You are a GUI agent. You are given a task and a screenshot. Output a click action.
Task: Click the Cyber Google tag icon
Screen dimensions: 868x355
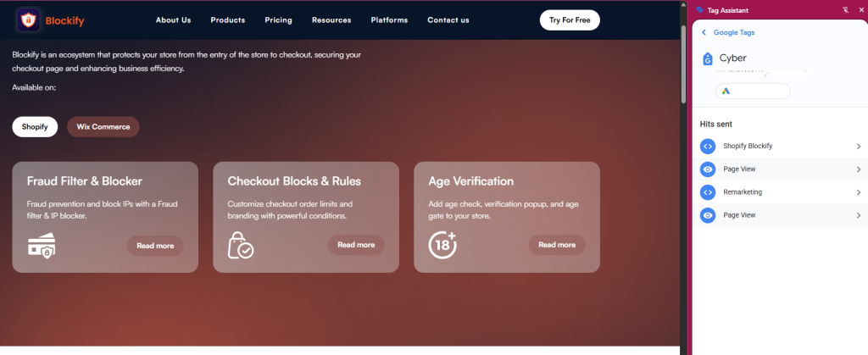(x=708, y=58)
